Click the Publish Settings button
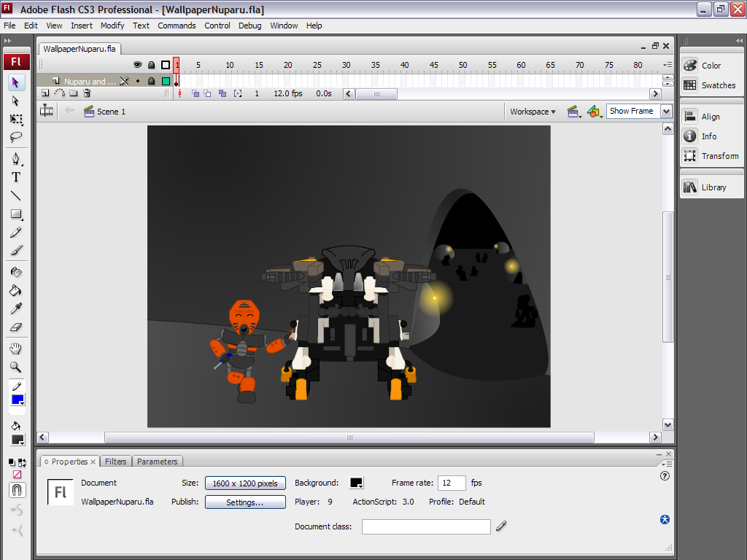747x560 pixels. click(x=244, y=502)
